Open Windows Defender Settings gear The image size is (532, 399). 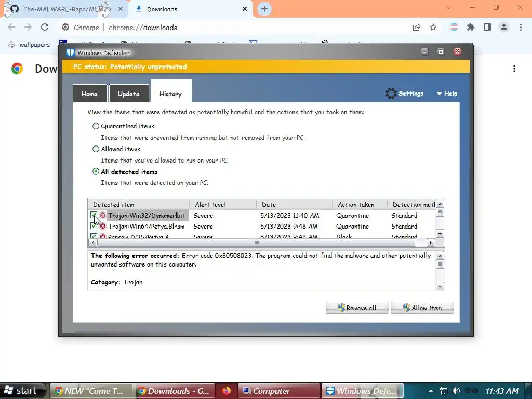(391, 94)
